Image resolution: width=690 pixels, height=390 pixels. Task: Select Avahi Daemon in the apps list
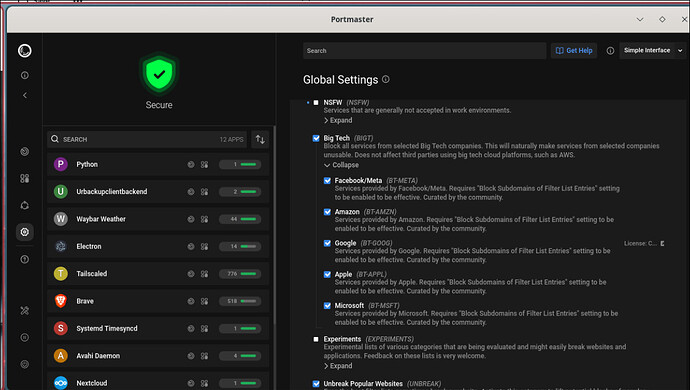pyautogui.click(x=158, y=356)
